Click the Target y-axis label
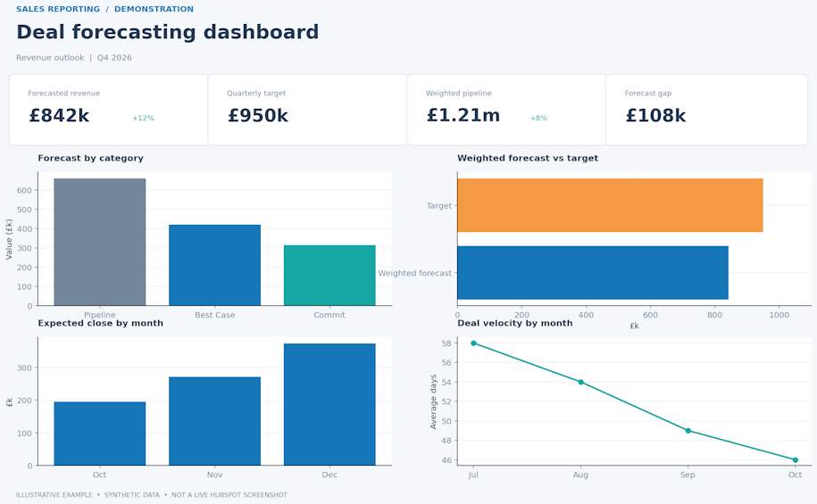817x504 pixels. [439, 206]
